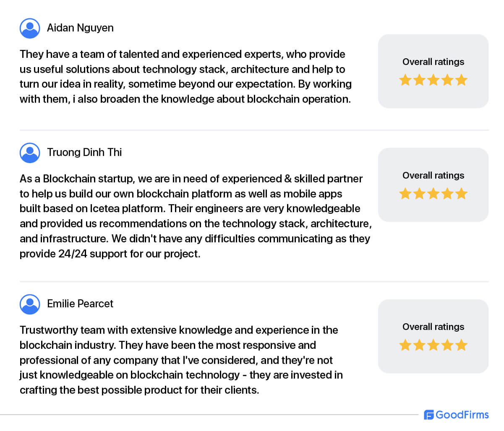The width and height of the screenshot is (504, 431).
Task: Open the reviewer name Truong Dinh Thi
Action: tap(84, 152)
